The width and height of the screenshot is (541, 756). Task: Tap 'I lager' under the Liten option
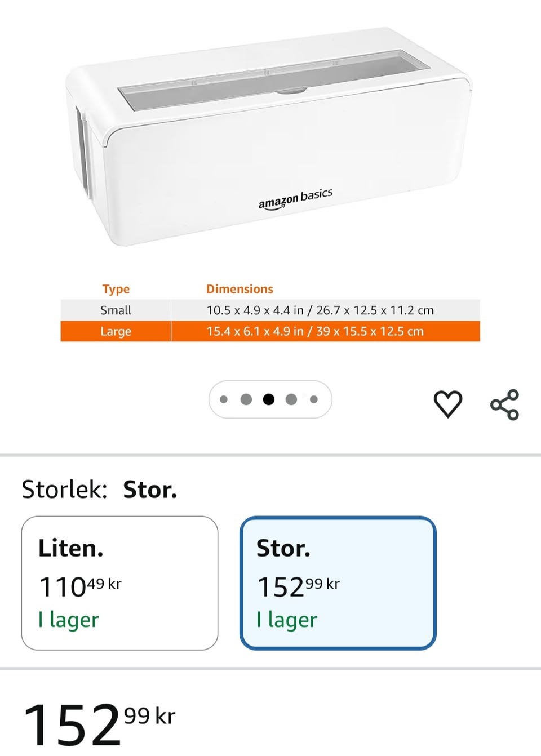pos(69,620)
